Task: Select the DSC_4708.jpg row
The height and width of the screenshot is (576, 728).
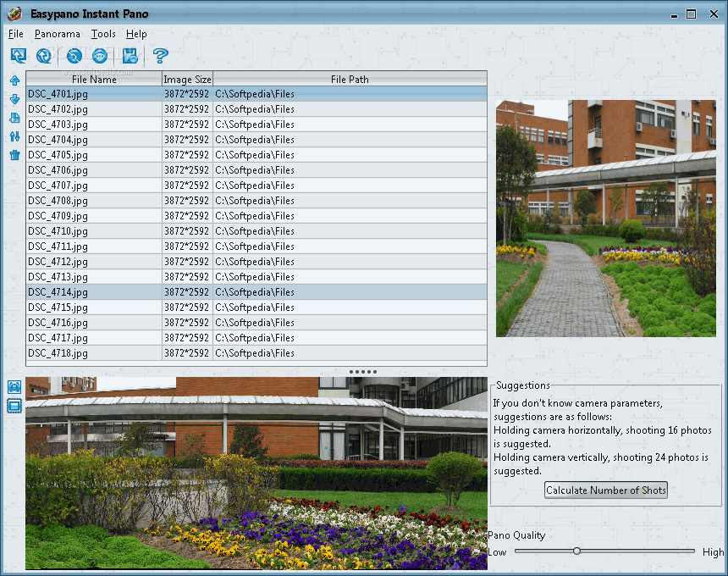Action: click(x=256, y=201)
